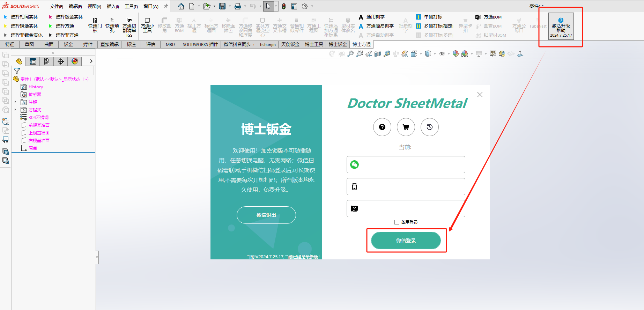
Task: Click 通用刻字 command
Action: pos(372,17)
